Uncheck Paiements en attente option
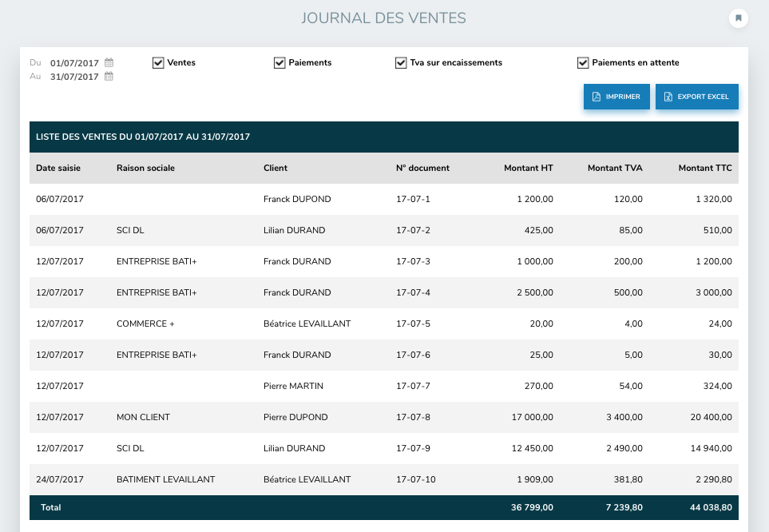 click(x=583, y=62)
